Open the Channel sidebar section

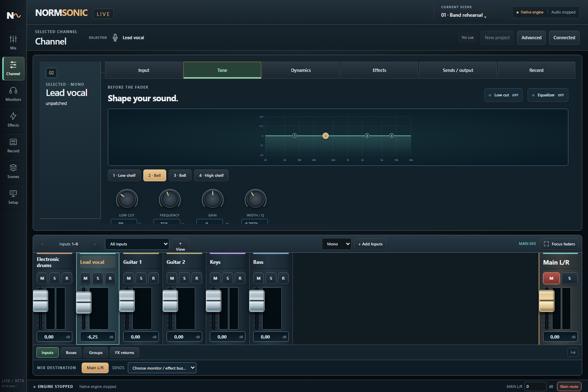(13, 68)
